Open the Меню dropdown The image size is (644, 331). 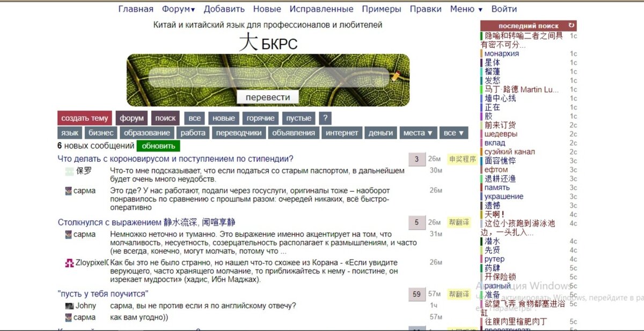[x=463, y=9]
